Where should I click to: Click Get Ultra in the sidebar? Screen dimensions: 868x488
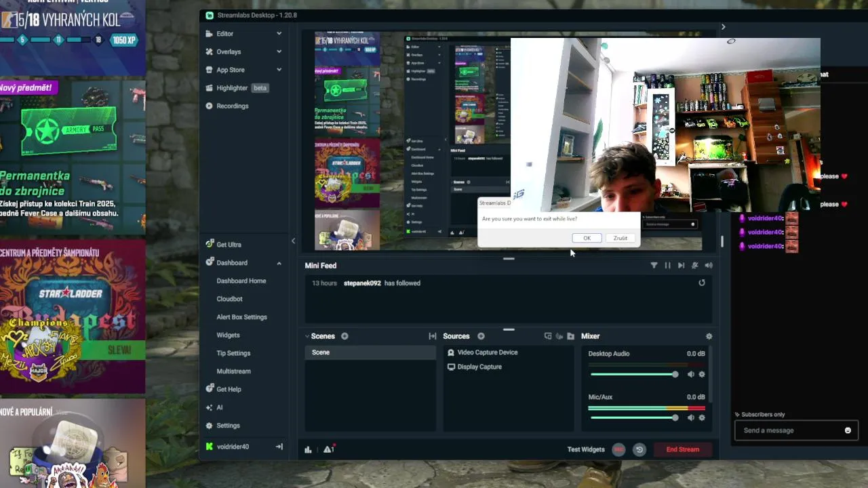pyautogui.click(x=229, y=245)
